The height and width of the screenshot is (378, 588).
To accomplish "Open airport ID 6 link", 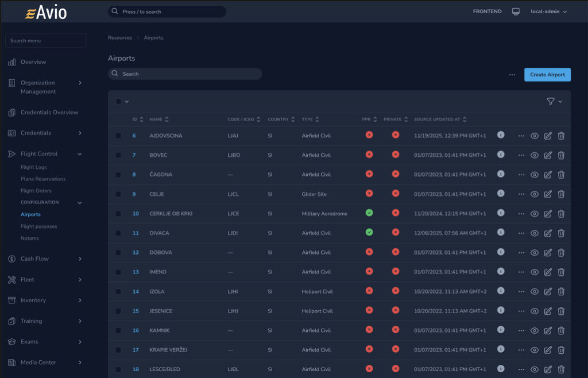I will [x=134, y=136].
